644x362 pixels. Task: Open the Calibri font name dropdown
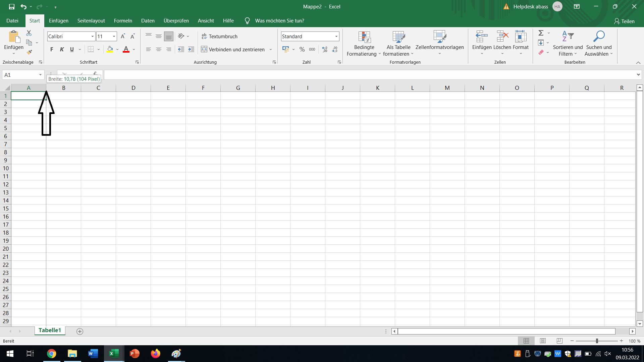tap(93, 36)
